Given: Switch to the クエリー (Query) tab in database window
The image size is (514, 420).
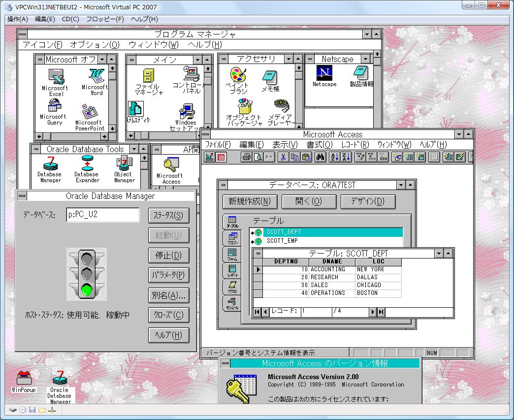Looking at the screenshot, I should point(232,238).
